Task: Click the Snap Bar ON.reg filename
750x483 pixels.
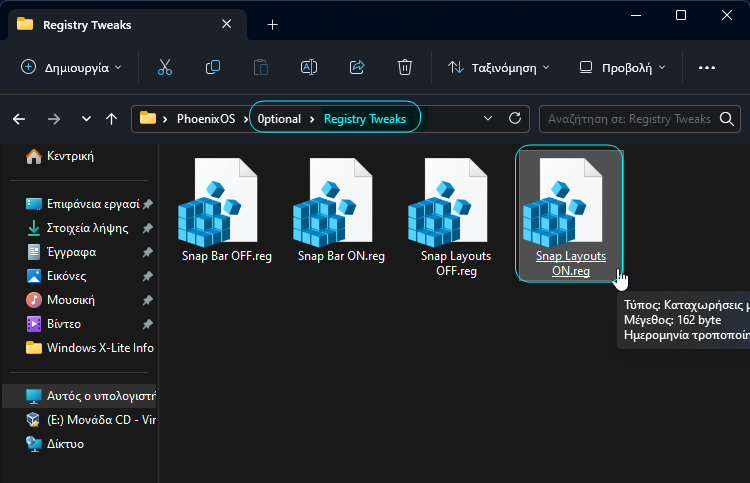Action: click(x=341, y=256)
